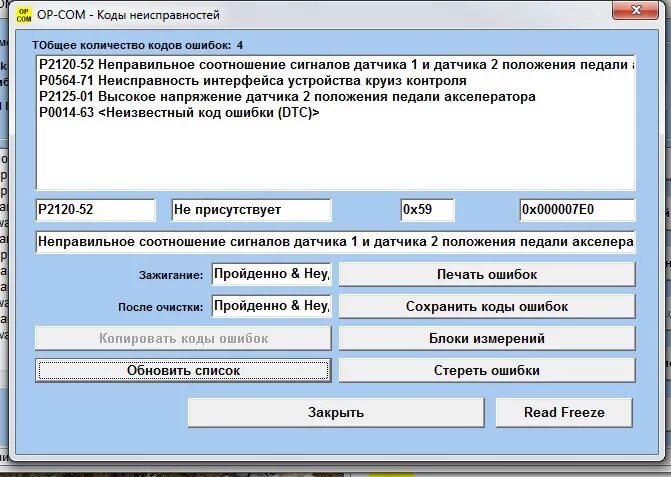
Task: Select the P0014-63 unknown DTC row
Action: pyautogui.click(x=336, y=113)
